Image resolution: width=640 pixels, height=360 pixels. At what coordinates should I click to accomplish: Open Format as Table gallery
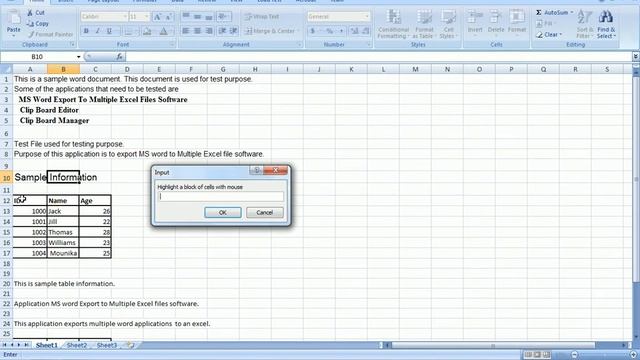[424, 24]
